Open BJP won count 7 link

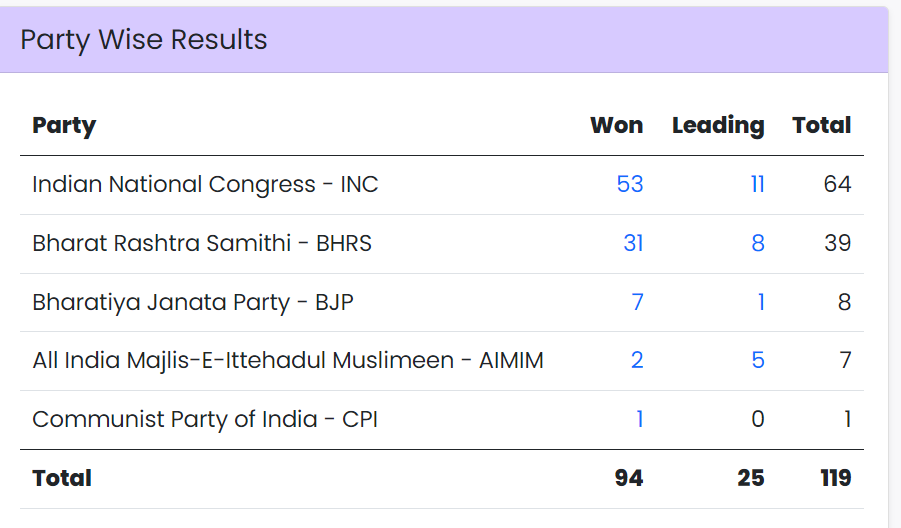click(x=637, y=302)
